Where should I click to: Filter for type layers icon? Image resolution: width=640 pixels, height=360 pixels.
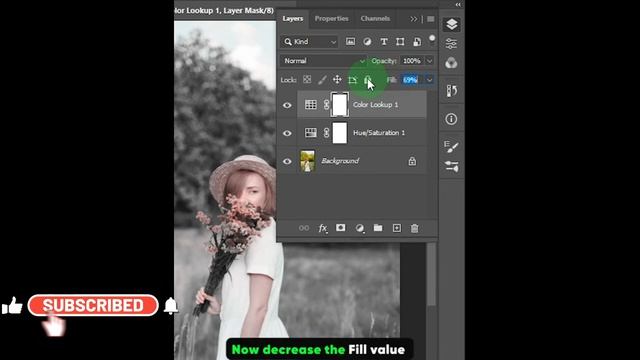[384, 42]
